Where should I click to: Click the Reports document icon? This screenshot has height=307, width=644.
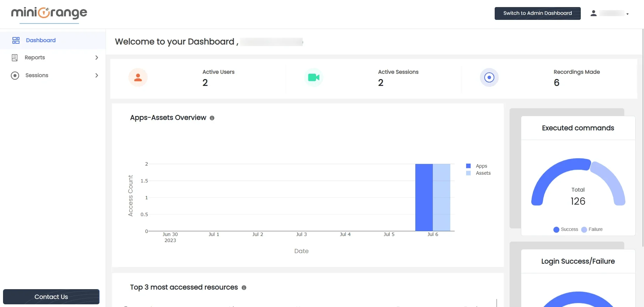click(14, 58)
